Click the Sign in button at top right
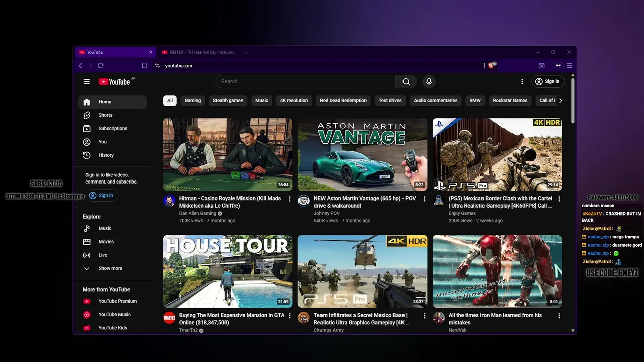This screenshot has height=362, width=644. coord(547,81)
